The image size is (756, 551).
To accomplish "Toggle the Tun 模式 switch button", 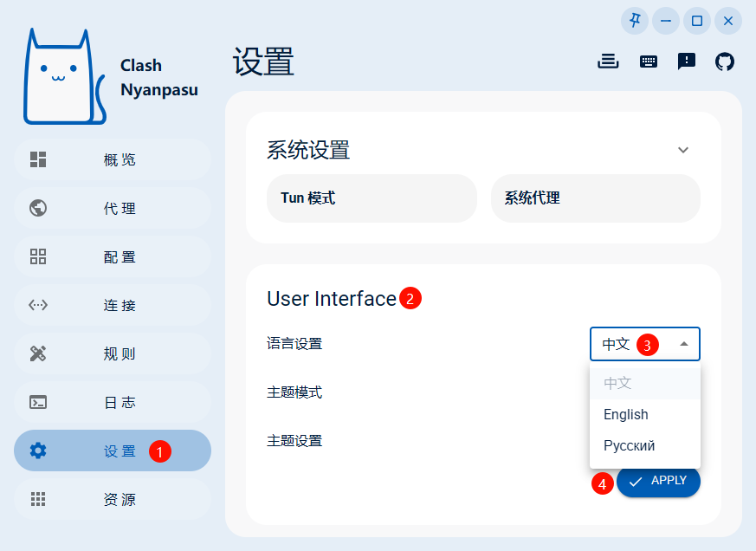I will pos(372,198).
